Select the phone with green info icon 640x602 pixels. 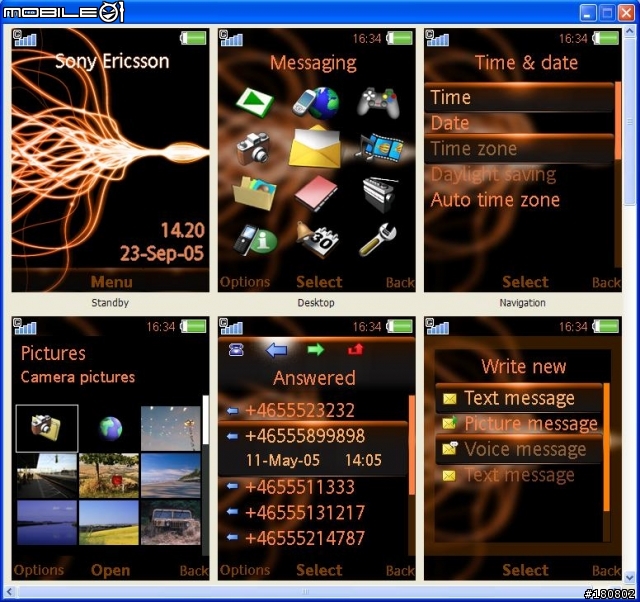click(x=255, y=240)
